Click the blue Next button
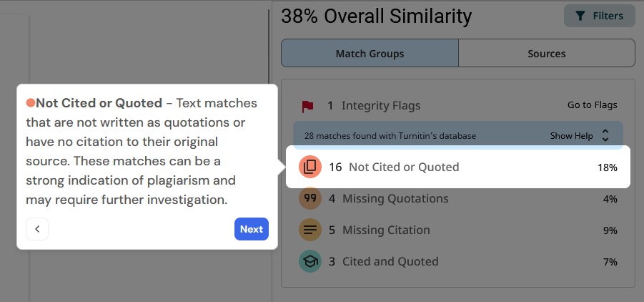 click(x=252, y=229)
